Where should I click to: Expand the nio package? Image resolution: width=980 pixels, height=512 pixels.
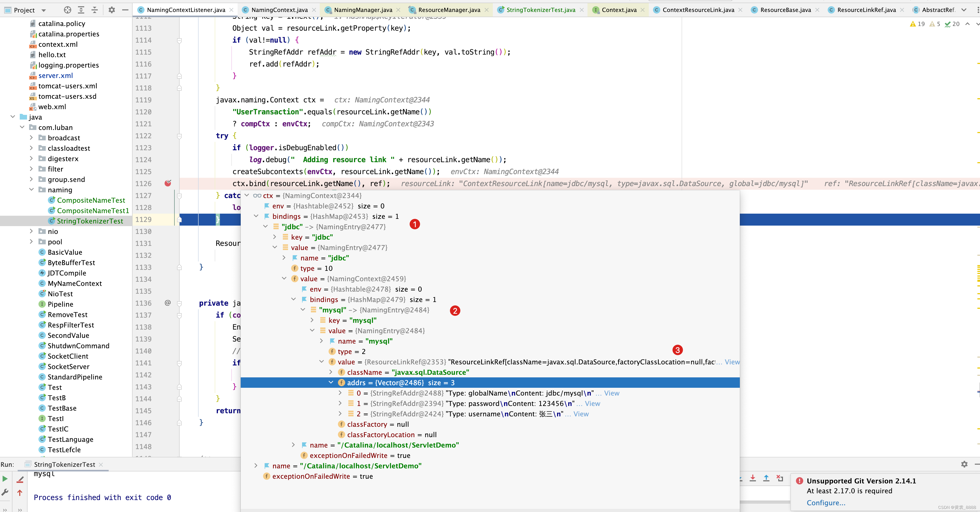[x=31, y=231]
